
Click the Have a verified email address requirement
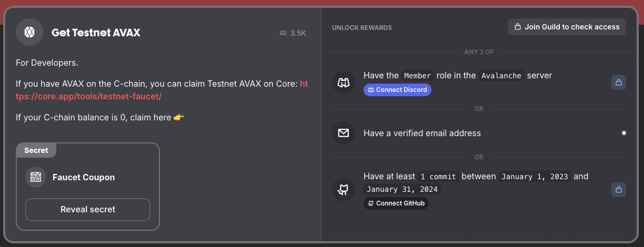click(x=422, y=133)
